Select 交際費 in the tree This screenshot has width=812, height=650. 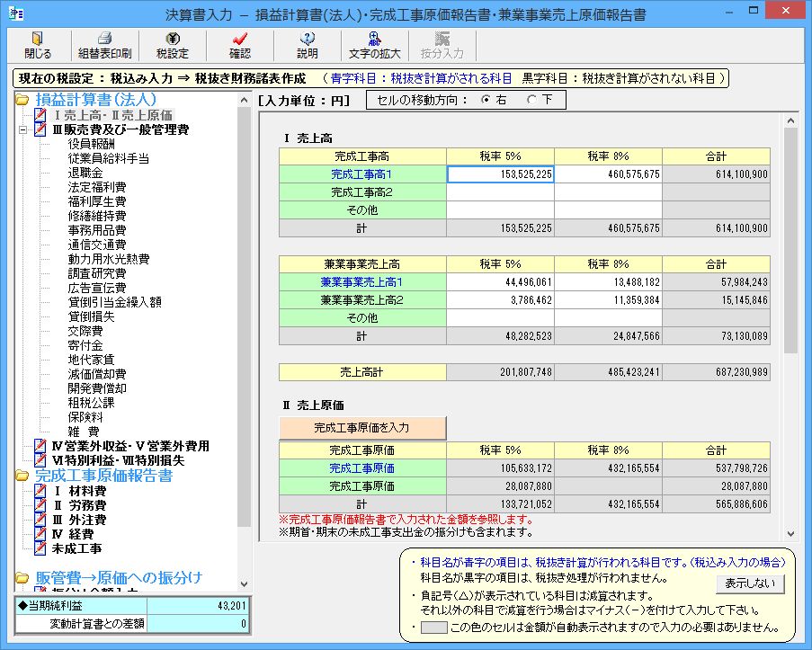click(x=85, y=331)
